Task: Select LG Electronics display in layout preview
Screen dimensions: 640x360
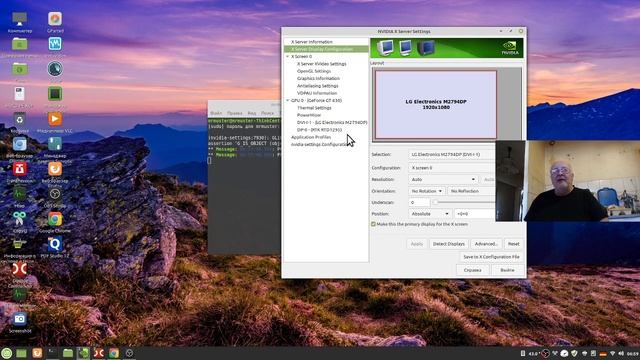Action: coord(436,104)
